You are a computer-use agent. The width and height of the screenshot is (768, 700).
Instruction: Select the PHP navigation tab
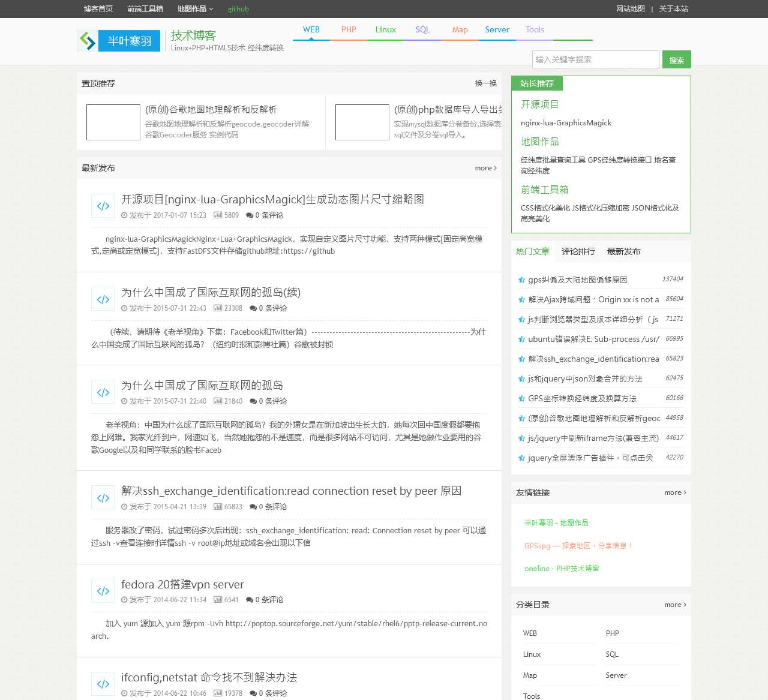click(349, 29)
